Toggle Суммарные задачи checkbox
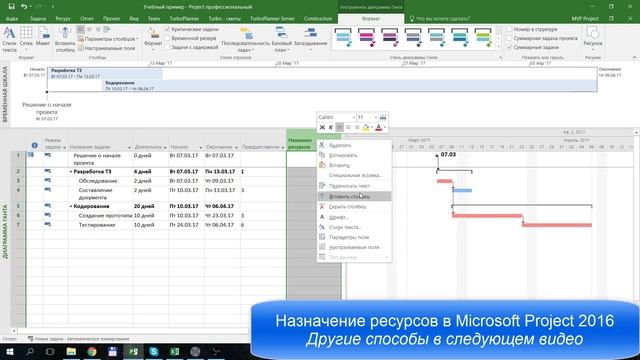Image resolution: width=640 pixels, height=360 pixels. 509,47
